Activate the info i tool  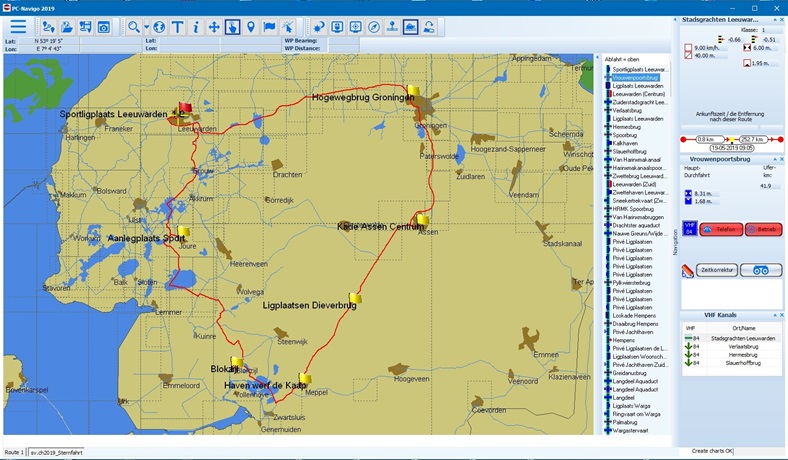click(x=196, y=27)
